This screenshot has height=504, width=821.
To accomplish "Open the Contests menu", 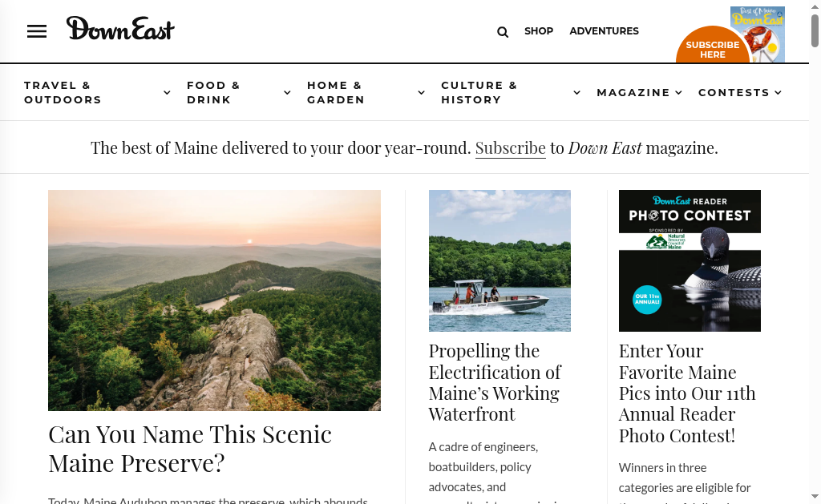I will coord(740,93).
